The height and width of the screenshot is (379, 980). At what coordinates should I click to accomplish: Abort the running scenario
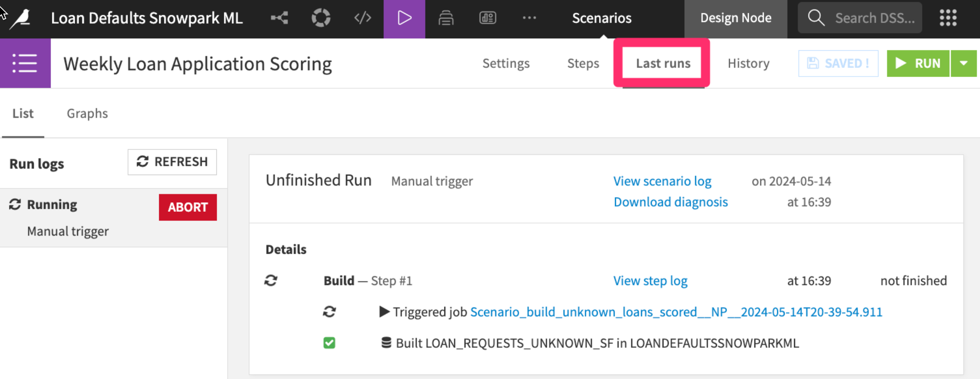pos(188,207)
